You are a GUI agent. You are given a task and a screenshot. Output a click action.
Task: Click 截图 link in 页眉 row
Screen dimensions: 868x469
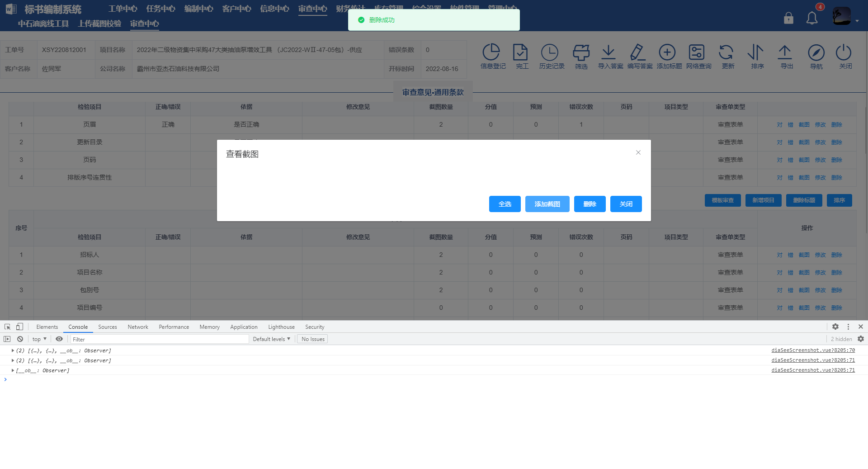804,125
